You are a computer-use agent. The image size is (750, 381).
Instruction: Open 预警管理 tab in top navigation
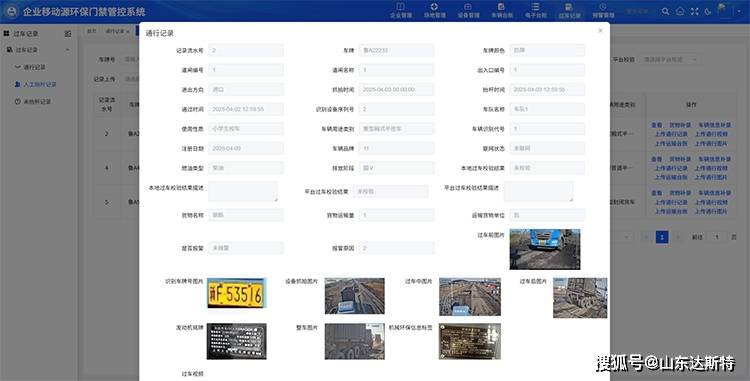point(603,11)
